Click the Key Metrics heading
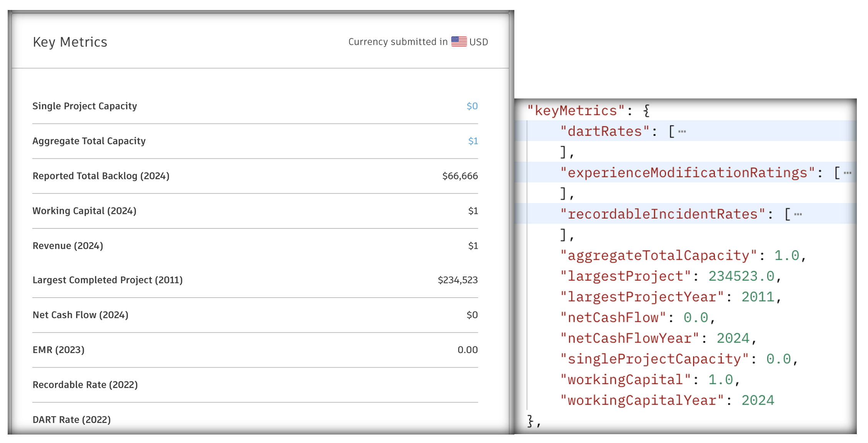Viewport: 868px width, 443px height. [x=70, y=42]
